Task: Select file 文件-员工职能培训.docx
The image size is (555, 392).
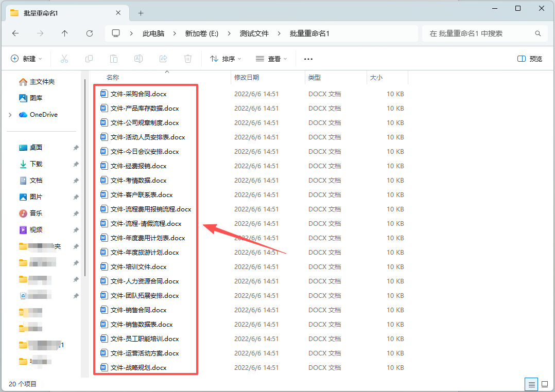Action: tap(140, 338)
